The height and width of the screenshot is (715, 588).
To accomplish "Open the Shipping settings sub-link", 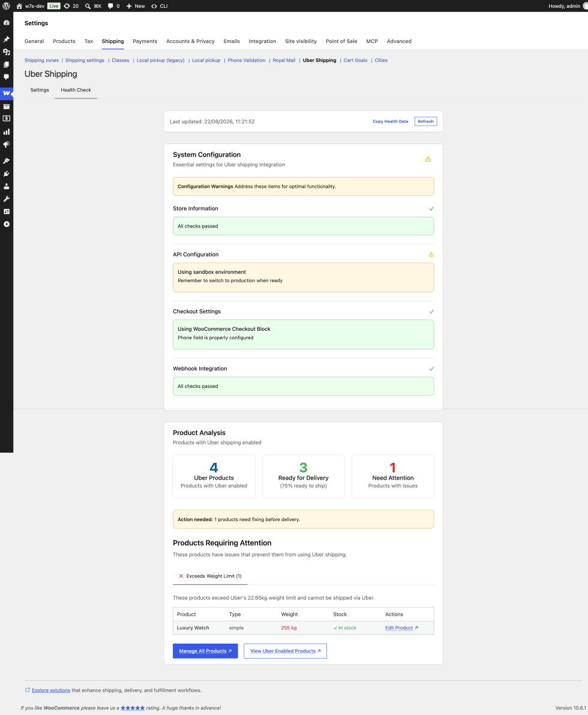I will tap(85, 60).
